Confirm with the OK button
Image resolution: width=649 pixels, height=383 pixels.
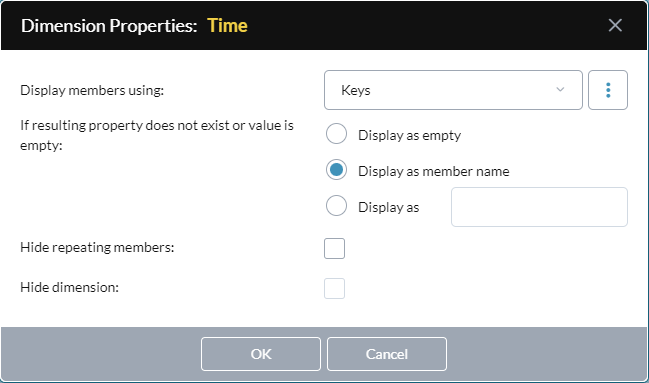click(x=261, y=354)
